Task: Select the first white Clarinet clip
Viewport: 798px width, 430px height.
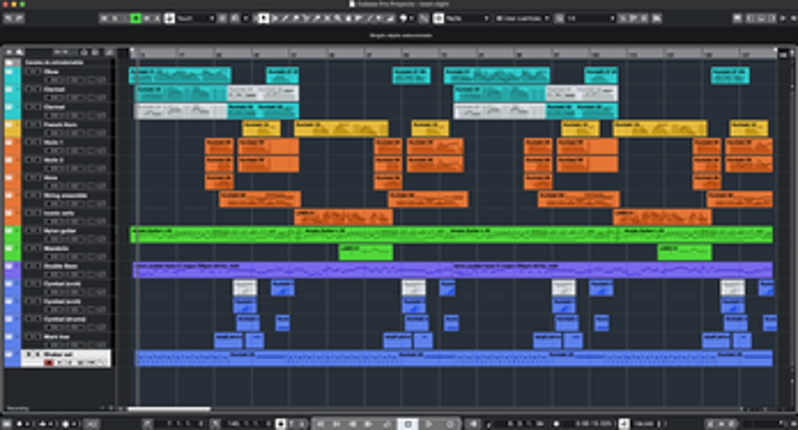Action: (263, 93)
